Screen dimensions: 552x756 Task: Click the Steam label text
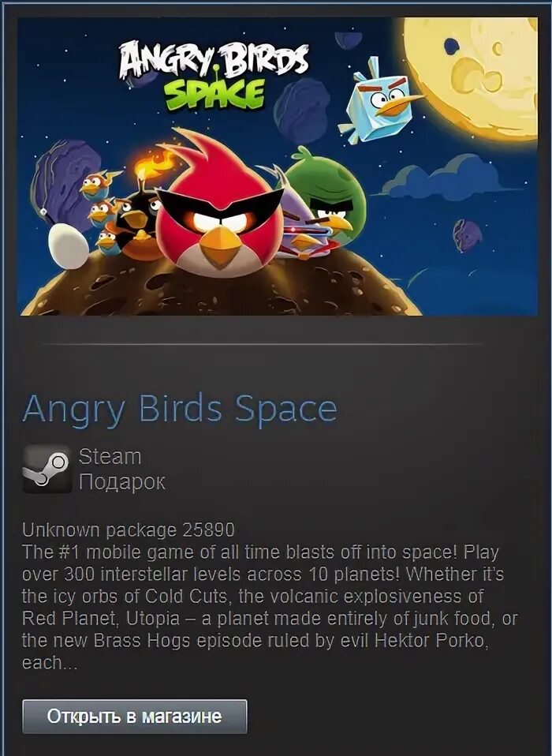pos(110,457)
